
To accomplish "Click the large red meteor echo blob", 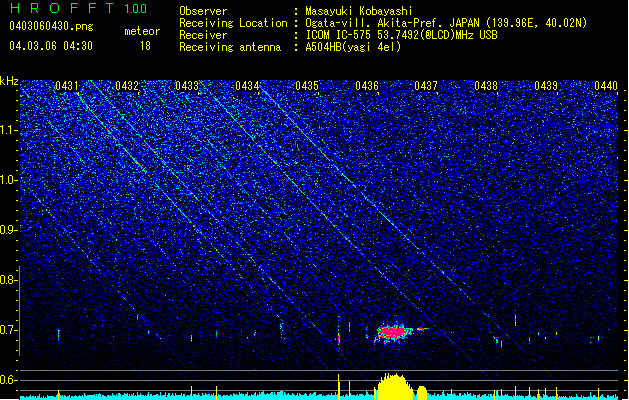I will (x=392, y=332).
